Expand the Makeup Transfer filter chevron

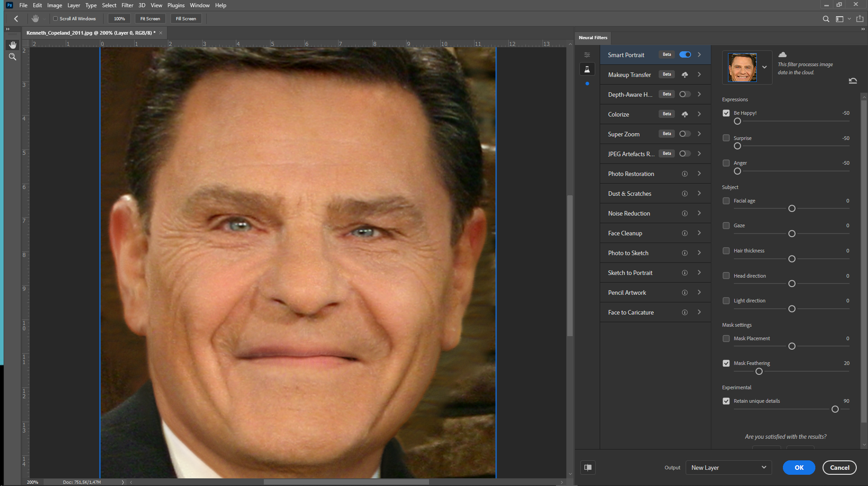point(699,74)
